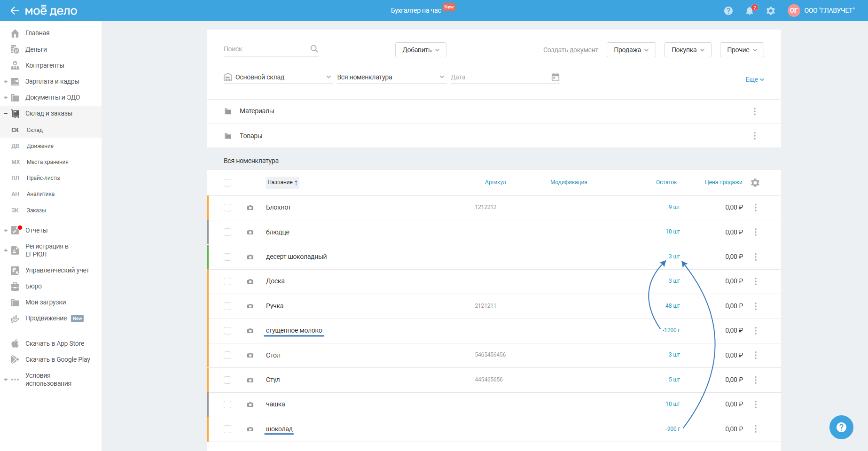Open the Основной склад warehouse dropdown
The width and height of the screenshot is (868, 451).
278,77
